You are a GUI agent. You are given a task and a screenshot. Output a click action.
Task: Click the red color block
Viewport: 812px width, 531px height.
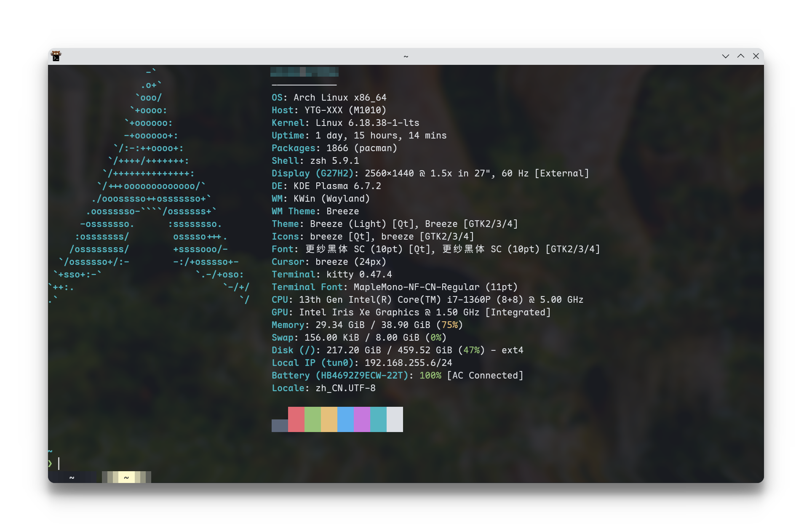point(296,419)
